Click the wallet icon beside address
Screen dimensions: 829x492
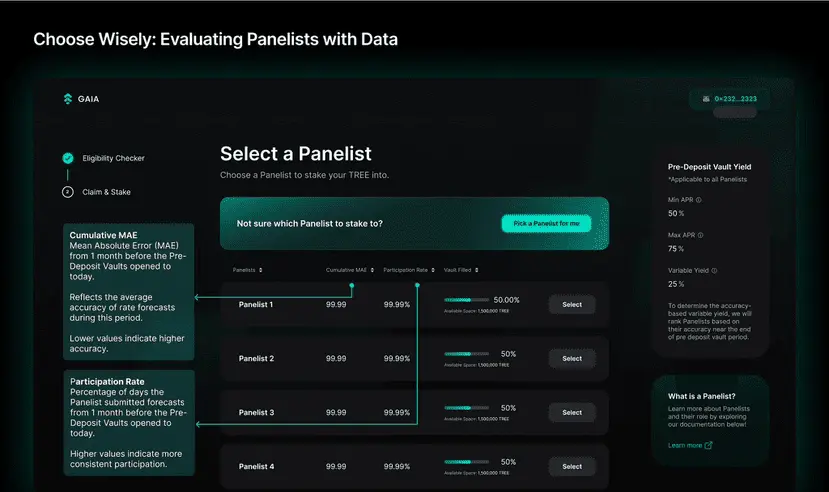(706, 99)
